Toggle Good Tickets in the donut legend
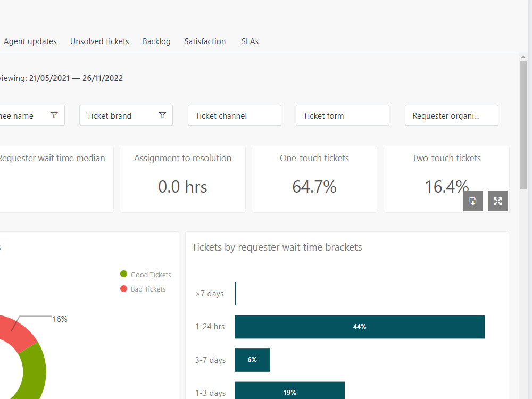The height and width of the screenshot is (399, 532). 151,275
